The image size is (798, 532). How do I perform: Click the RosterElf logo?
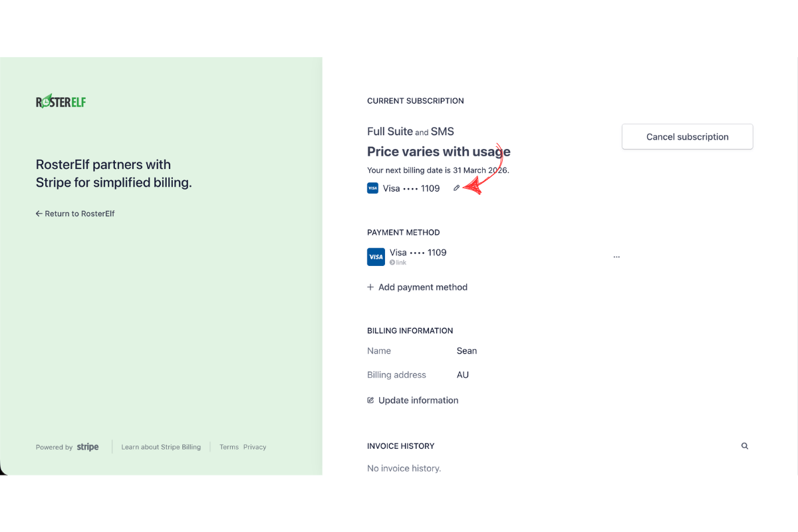(x=61, y=100)
